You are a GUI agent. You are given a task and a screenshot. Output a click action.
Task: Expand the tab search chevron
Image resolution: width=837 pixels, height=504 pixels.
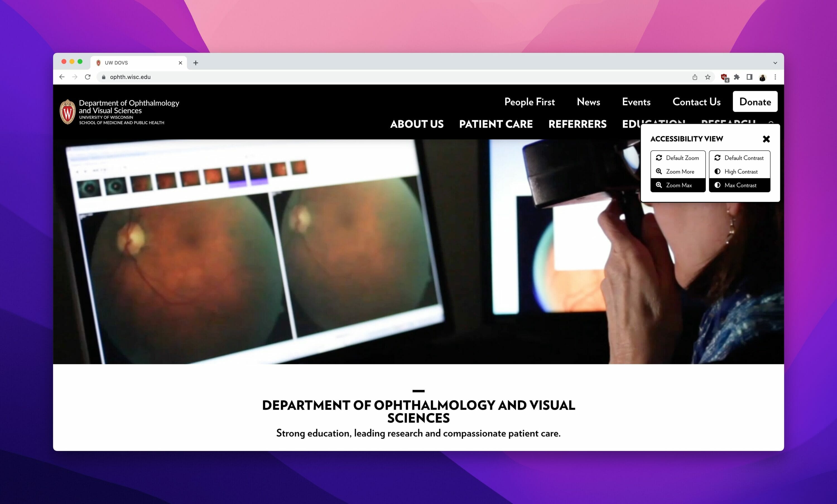click(x=775, y=63)
